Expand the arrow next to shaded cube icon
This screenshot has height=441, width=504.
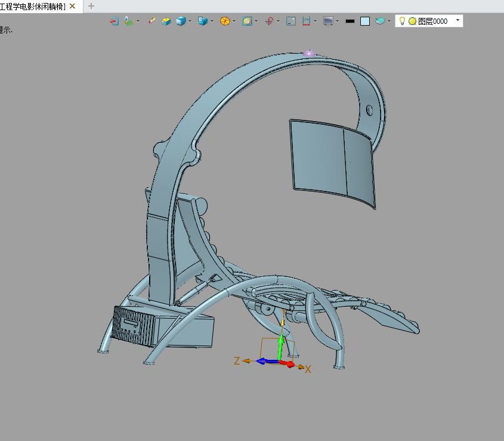190,21
